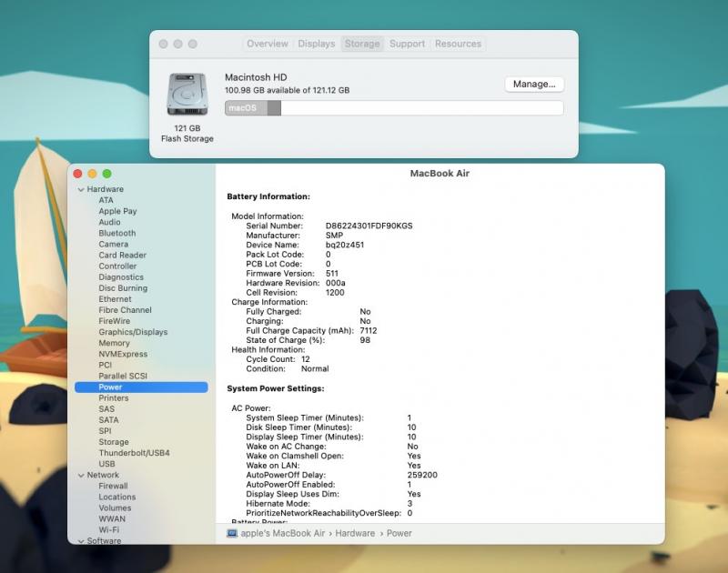Select Bluetooth in the hardware list
The width and height of the screenshot is (728, 573).
point(116,233)
